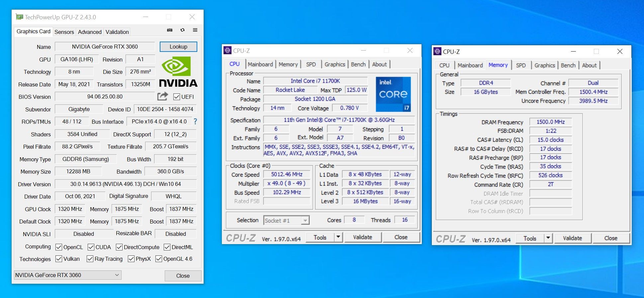This screenshot has height=298, width=644.
Task: Toggle the OpenGL 4.6 checkbox
Action: 159,259
